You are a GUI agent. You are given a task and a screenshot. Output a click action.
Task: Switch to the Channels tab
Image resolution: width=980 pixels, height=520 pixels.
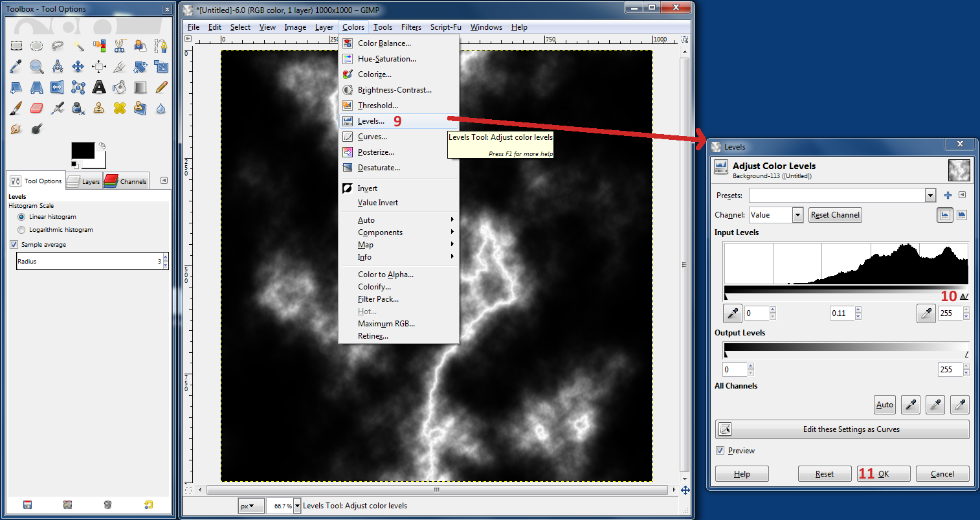126,181
